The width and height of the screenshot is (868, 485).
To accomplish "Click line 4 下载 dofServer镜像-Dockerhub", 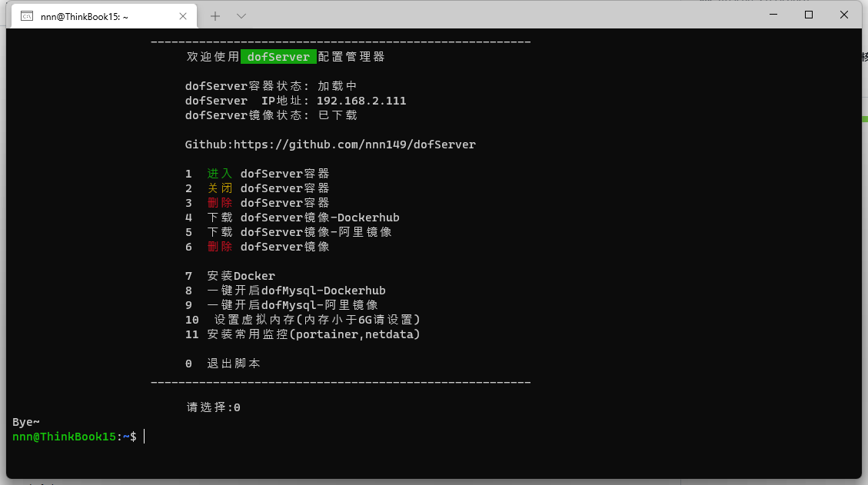I will 292,218.
